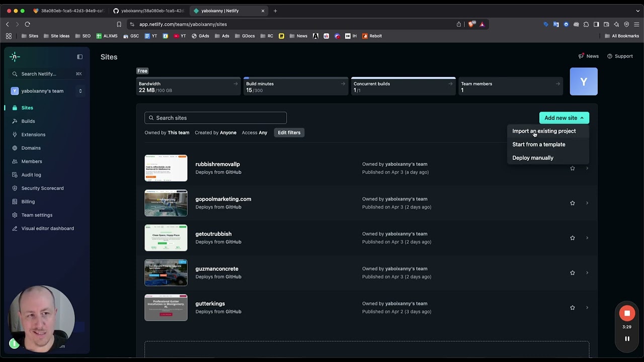Switch to the GitHub yaboixanny browser tab

(149, 11)
